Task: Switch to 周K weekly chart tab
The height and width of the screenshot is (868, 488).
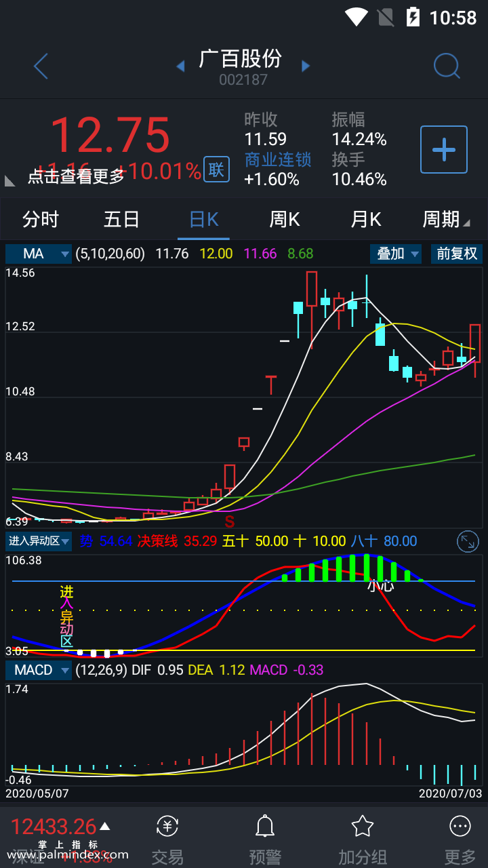Action: pyautogui.click(x=285, y=219)
